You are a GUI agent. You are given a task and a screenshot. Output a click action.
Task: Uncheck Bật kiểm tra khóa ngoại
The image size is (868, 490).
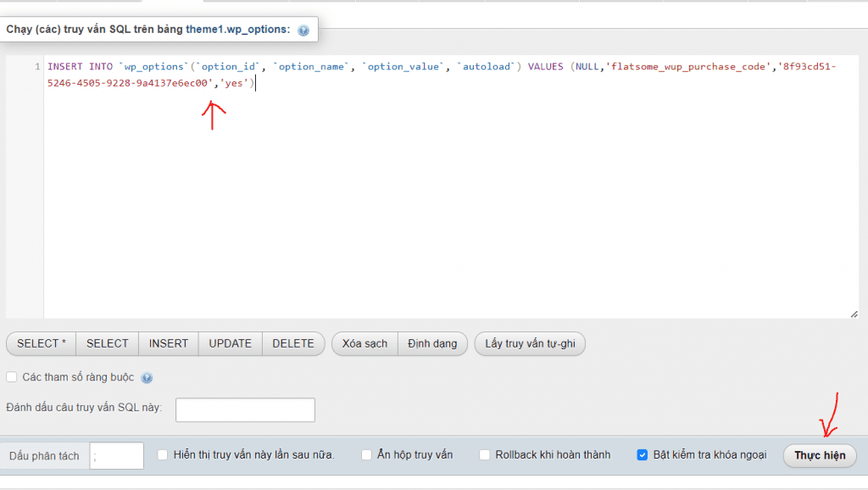(x=643, y=455)
